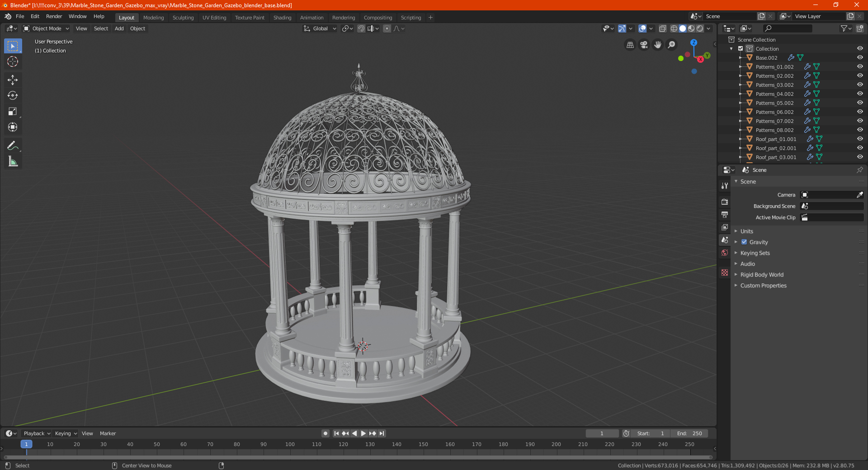Open the Object menu in the viewport
The image size is (868, 470).
[x=137, y=28]
